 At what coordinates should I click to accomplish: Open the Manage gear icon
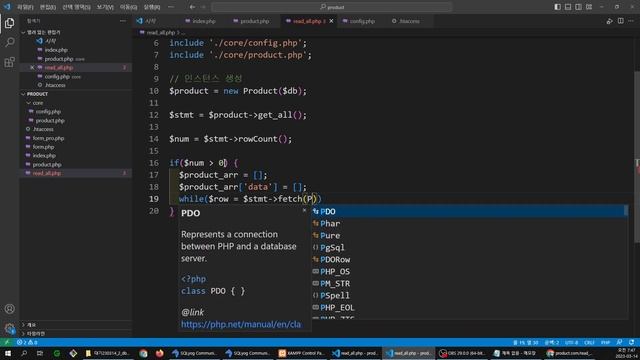tap(9, 328)
